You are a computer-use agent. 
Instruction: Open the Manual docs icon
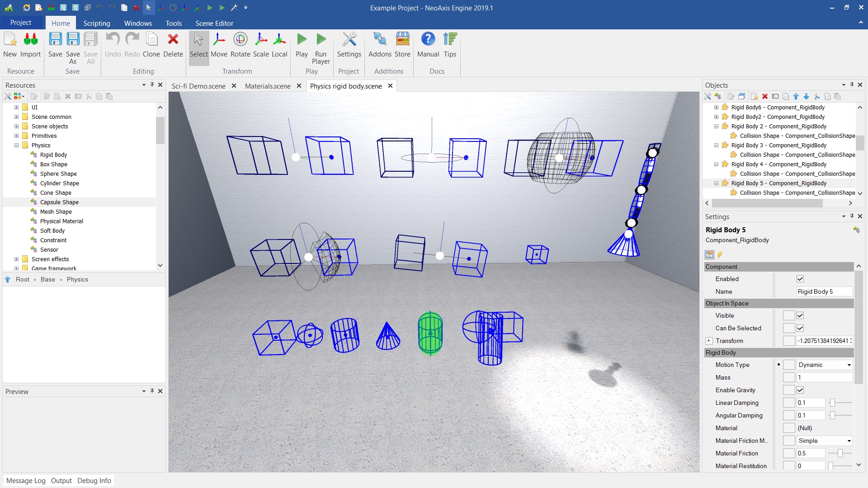(428, 45)
